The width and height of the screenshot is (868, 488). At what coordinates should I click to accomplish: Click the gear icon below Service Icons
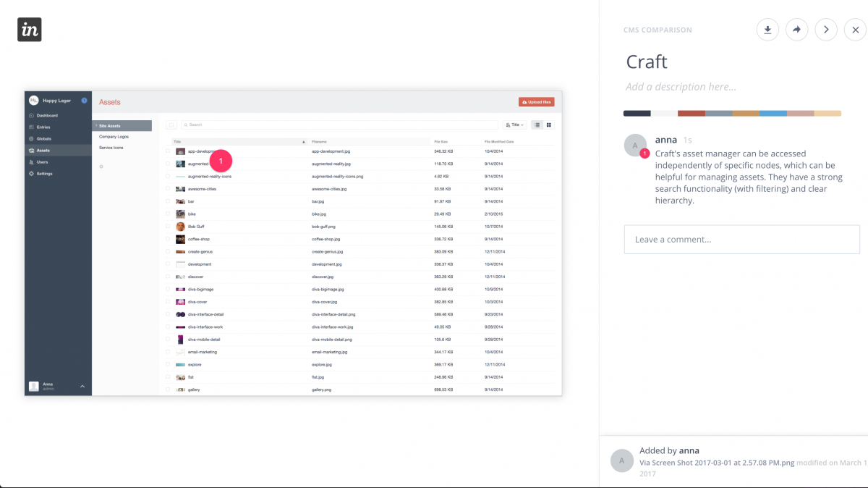101,167
